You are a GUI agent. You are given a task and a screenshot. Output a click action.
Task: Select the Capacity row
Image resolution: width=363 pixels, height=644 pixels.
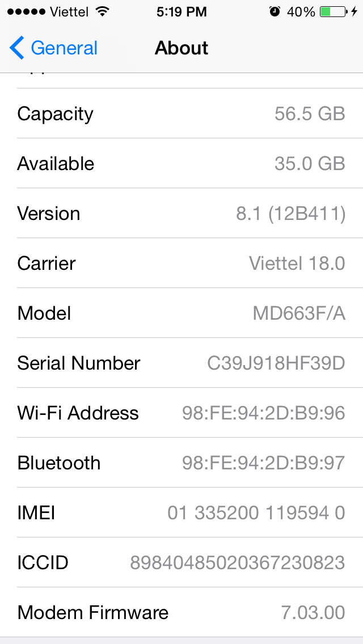[181, 113]
